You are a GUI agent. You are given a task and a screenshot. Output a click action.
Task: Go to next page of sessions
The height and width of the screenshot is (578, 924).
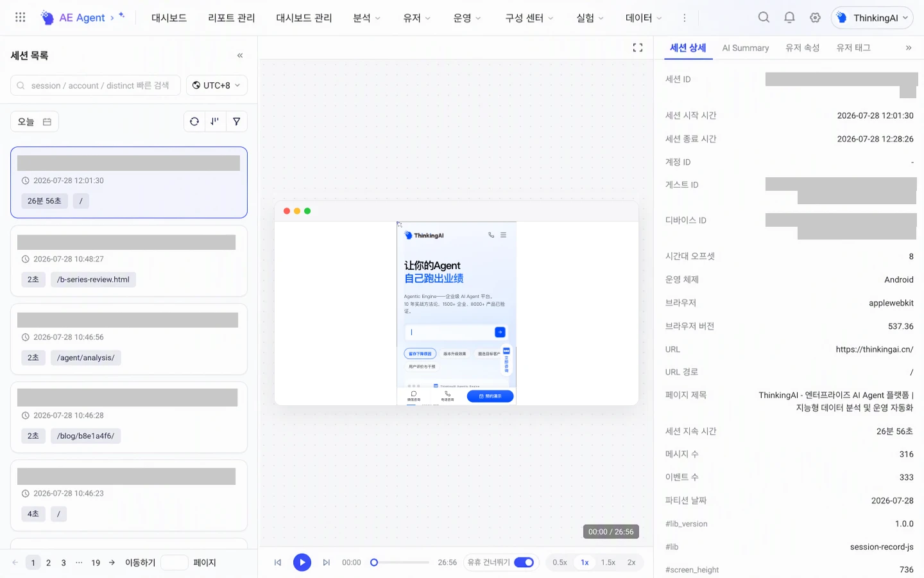click(x=112, y=563)
